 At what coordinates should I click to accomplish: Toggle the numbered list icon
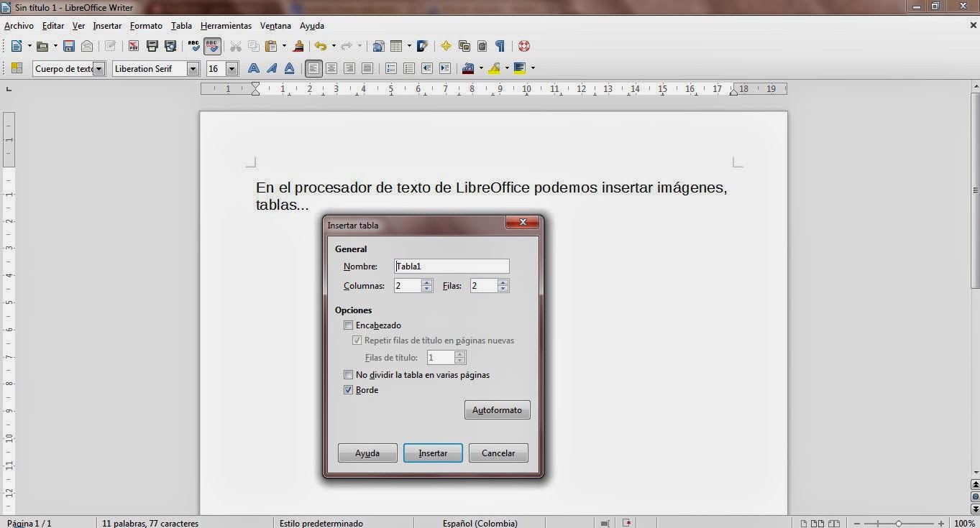(x=391, y=68)
